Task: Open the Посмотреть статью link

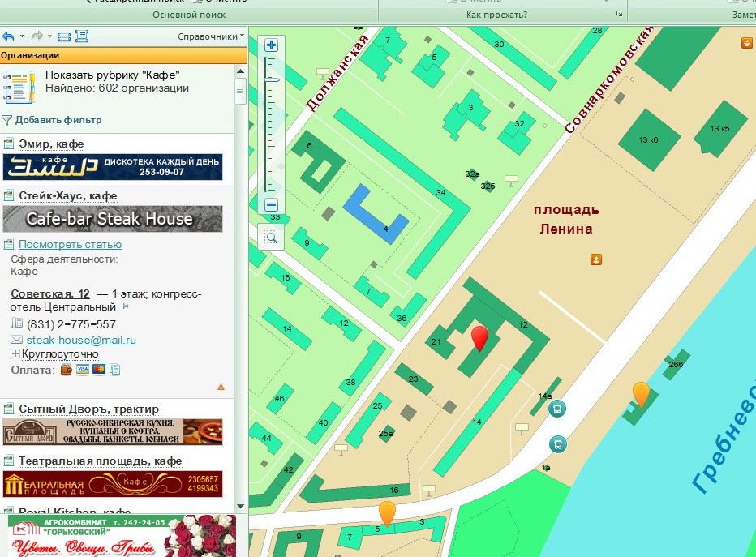Action: [70, 244]
